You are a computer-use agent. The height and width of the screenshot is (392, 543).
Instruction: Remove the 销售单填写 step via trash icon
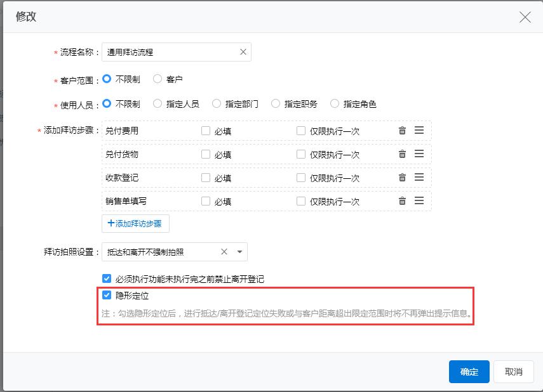(x=402, y=201)
